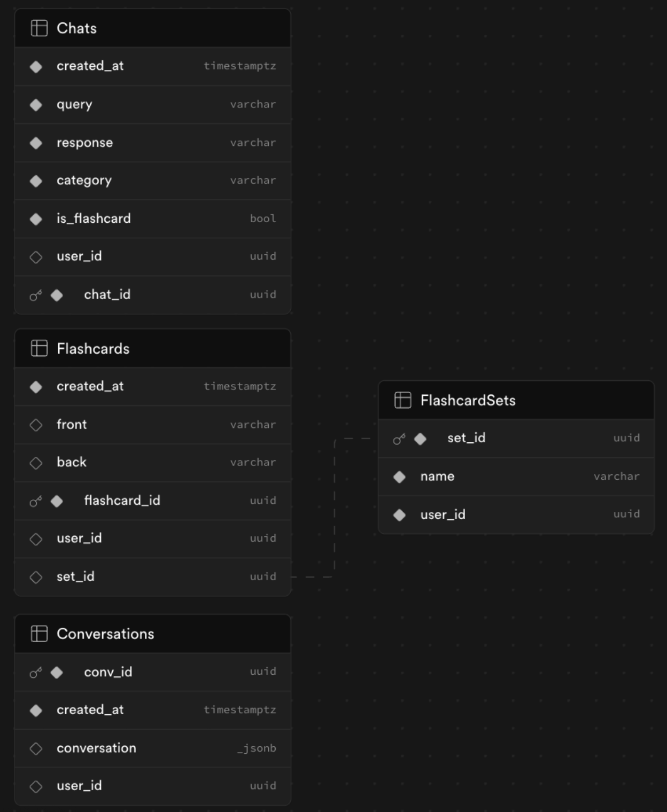Click the _jsonb type label of conversation

pyautogui.click(x=257, y=748)
